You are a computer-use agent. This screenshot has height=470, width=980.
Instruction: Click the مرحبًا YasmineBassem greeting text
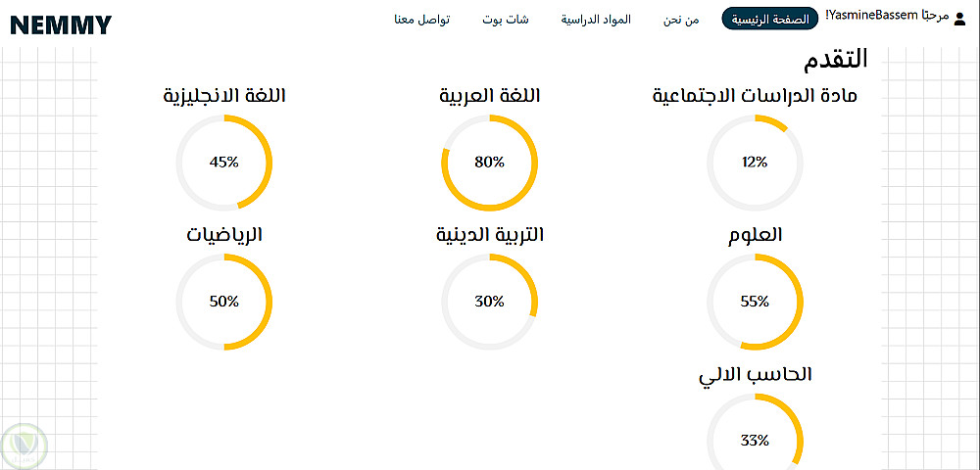click(888, 18)
